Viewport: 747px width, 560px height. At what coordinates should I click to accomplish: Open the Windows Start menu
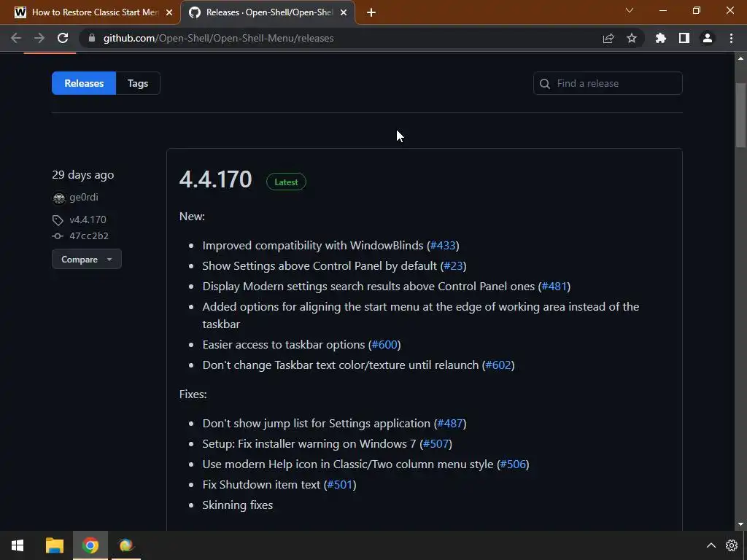point(18,545)
